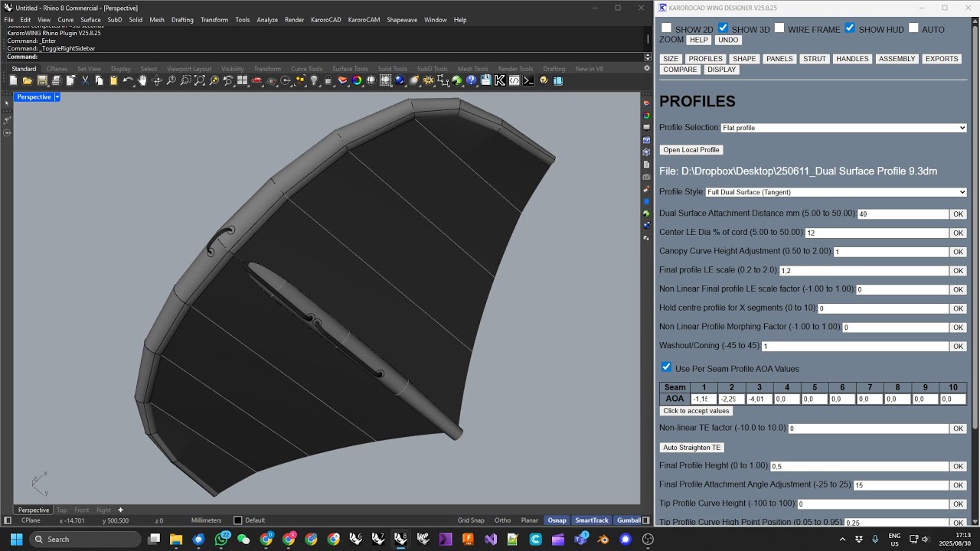The height and width of the screenshot is (551, 980).
Task: Open the Curve menu
Action: tap(65, 20)
